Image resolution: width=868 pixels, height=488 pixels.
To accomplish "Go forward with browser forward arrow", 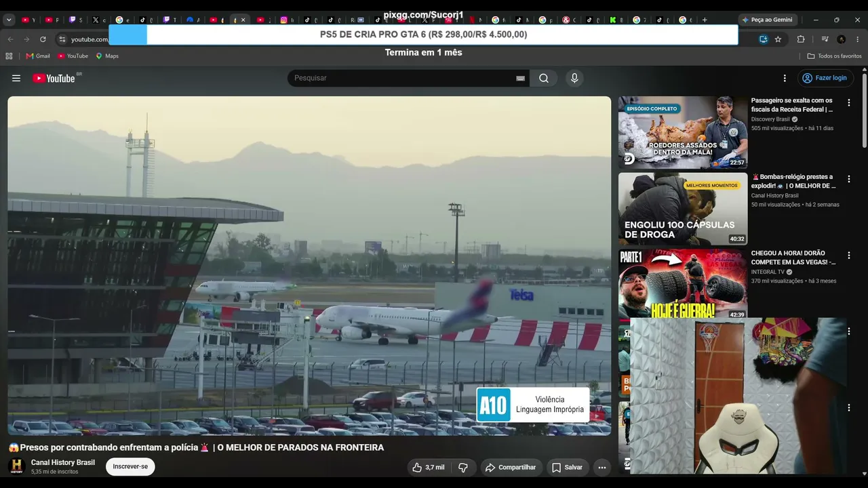I will (26, 39).
